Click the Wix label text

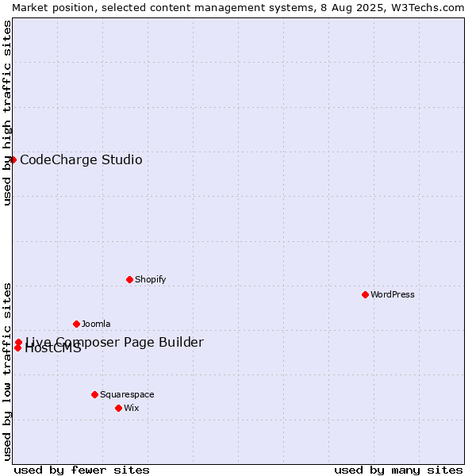132,408
